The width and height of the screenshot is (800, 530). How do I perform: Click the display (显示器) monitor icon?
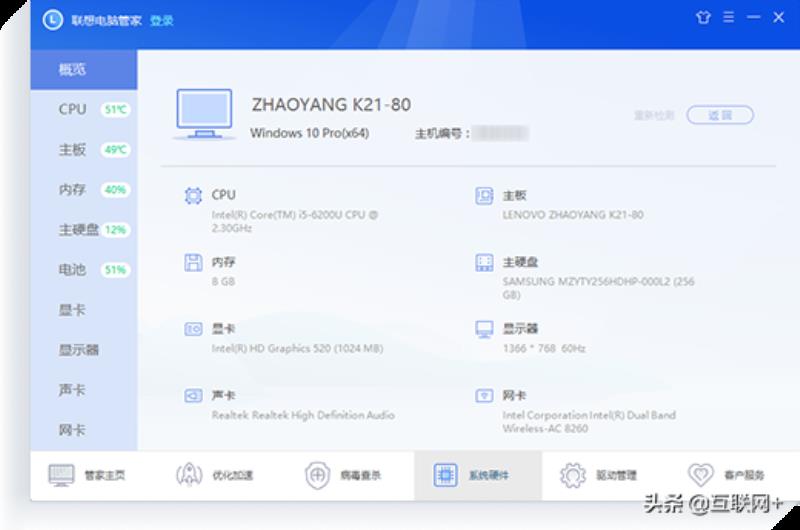click(484, 329)
